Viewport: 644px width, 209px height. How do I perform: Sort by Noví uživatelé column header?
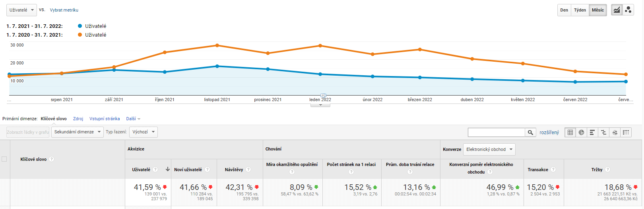tap(188, 170)
